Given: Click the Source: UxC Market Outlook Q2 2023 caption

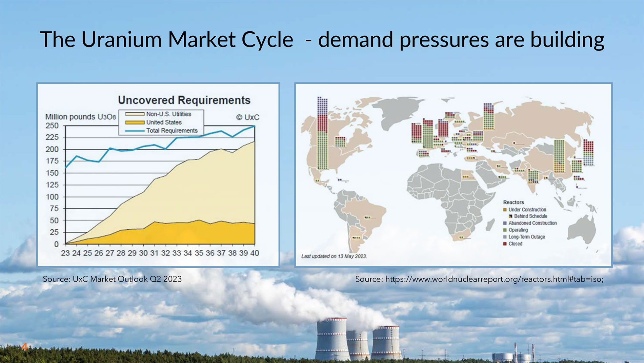Looking at the screenshot, I should [112, 279].
